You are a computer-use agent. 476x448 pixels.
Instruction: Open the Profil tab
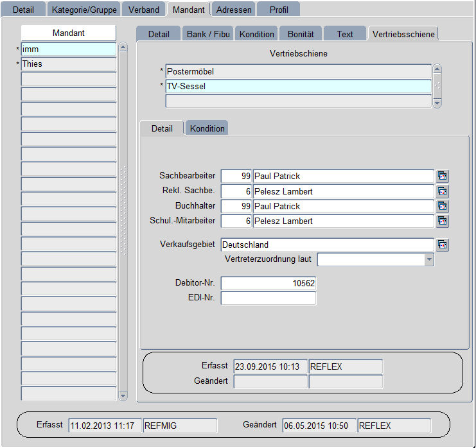coord(279,10)
